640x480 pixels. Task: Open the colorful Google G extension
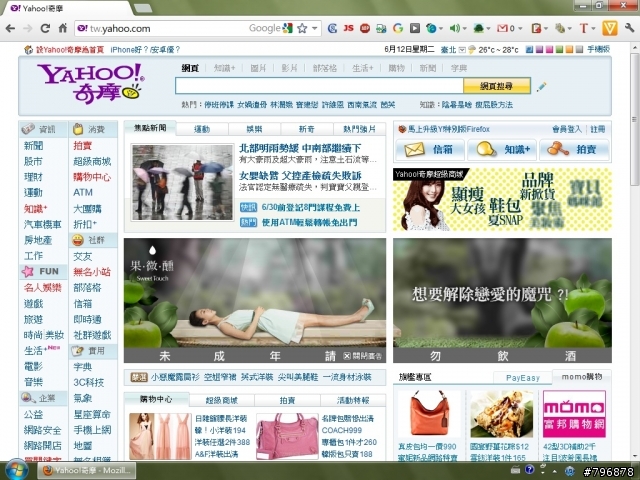pyautogui.click(x=398, y=28)
